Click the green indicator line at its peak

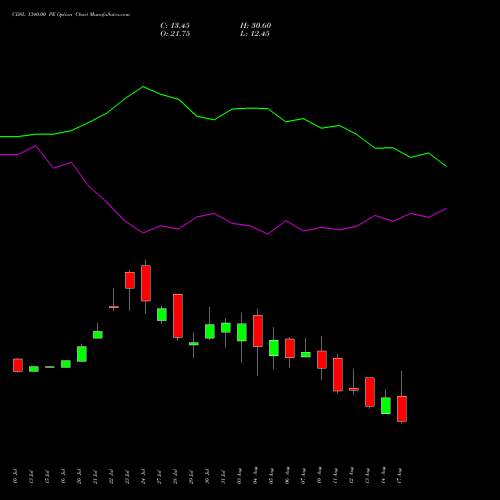tap(143, 87)
